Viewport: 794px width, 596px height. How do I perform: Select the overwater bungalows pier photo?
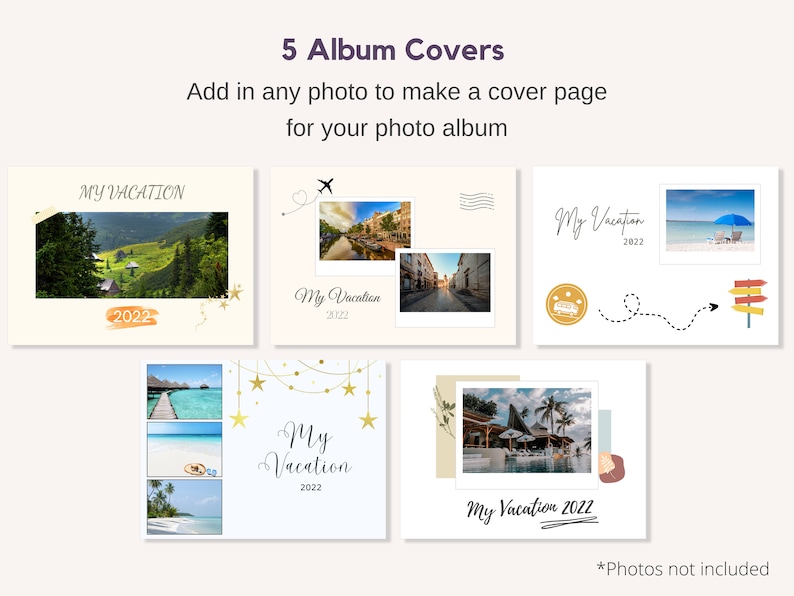[184, 391]
